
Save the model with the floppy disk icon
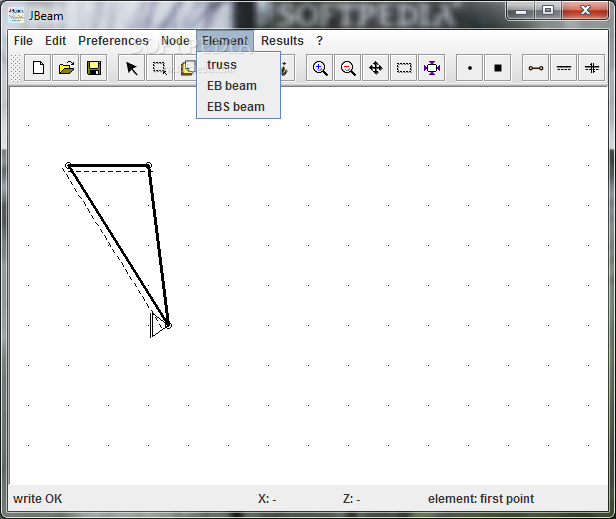(94, 68)
